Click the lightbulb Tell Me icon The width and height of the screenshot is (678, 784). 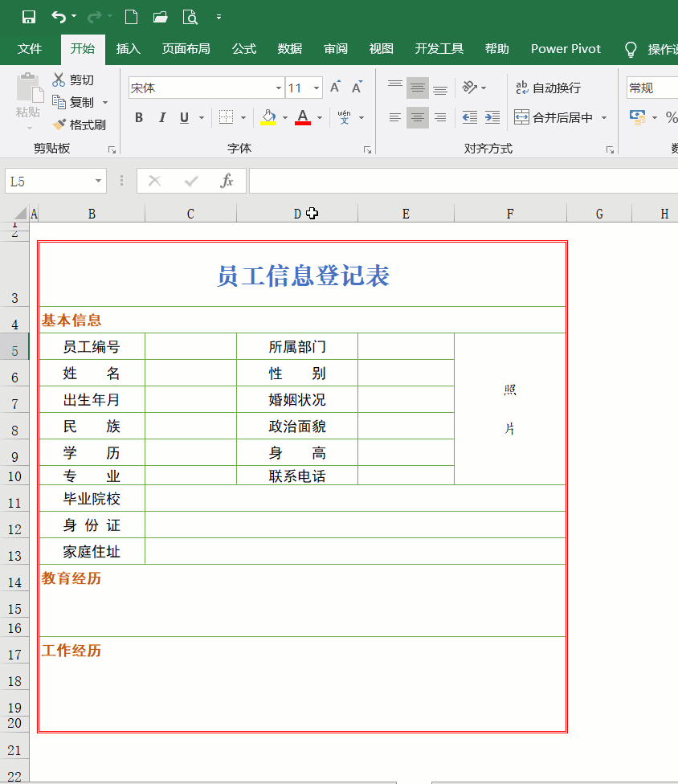(631, 50)
